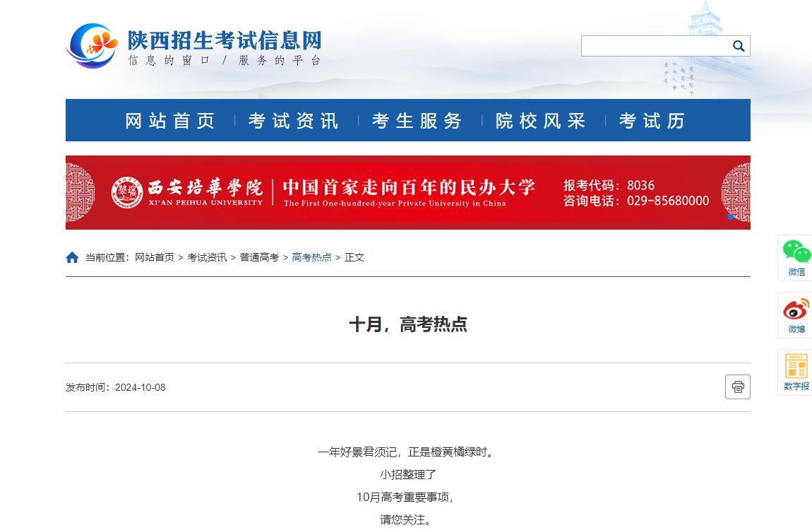Select the slideshow indicator dot on the banner
Image resolution: width=812 pixels, height=530 pixels.
tap(731, 218)
